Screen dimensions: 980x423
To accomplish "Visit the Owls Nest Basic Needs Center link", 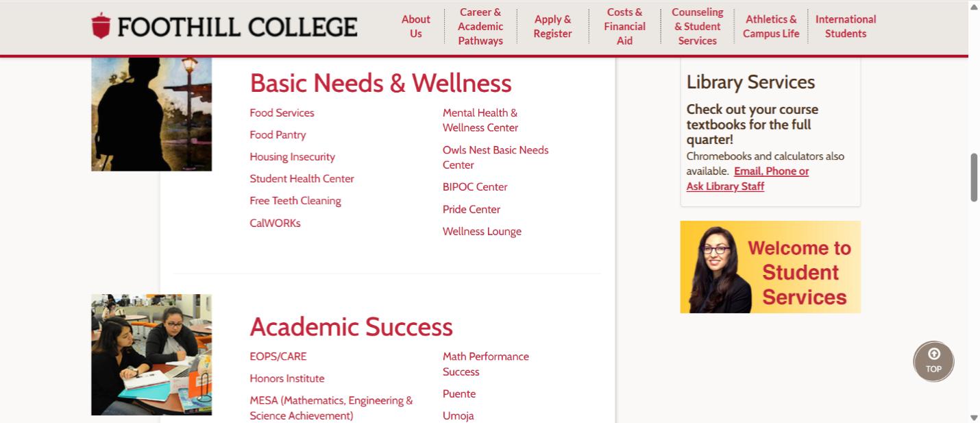I will [495, 157].
